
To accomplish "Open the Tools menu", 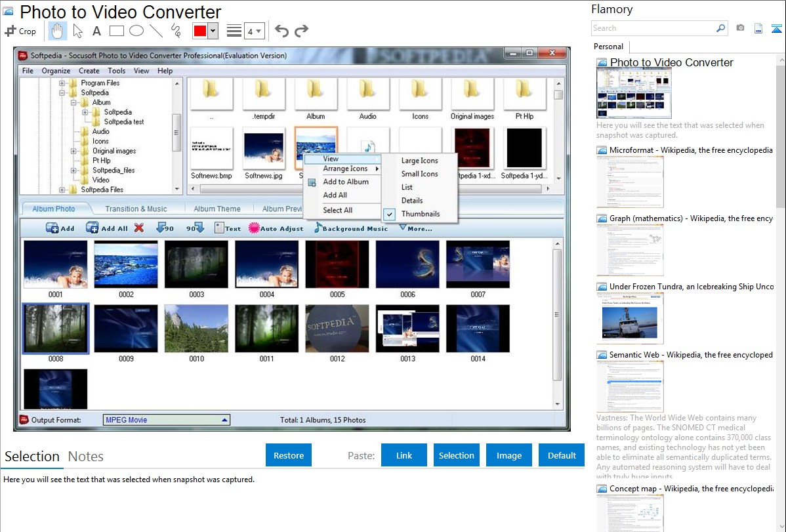I will point(116,71).
